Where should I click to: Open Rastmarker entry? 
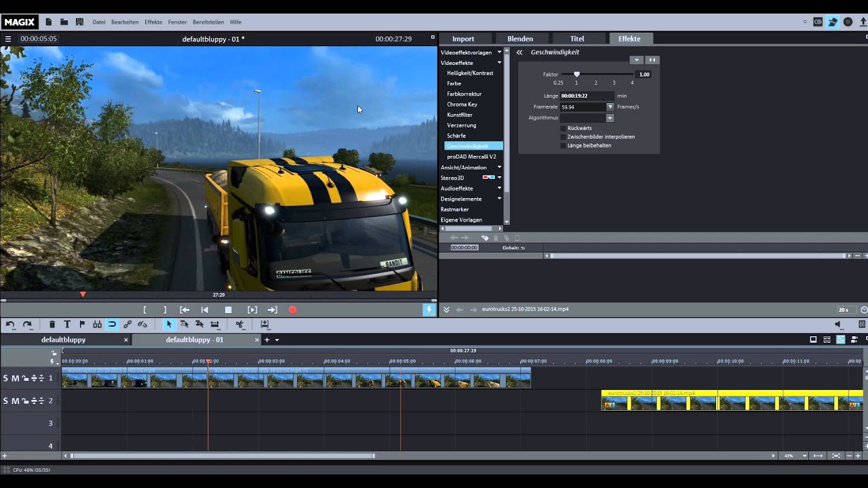(x=454, y=209)
